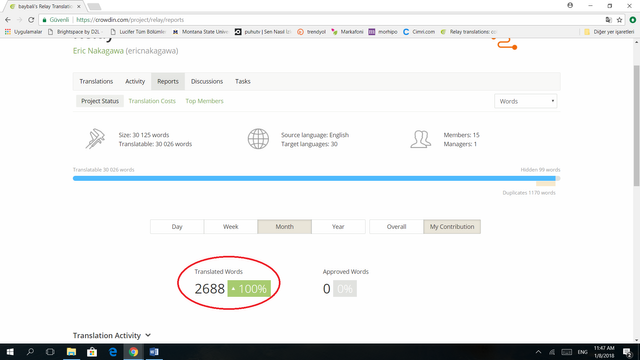Screen dimensions: 640x360
Task: Select the Reports tab
Action: pyautogui.click(x=168, y=81)
